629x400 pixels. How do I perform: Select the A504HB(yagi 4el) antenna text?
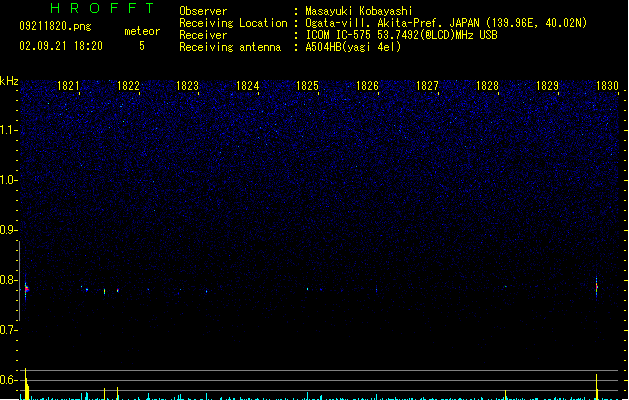353,47
